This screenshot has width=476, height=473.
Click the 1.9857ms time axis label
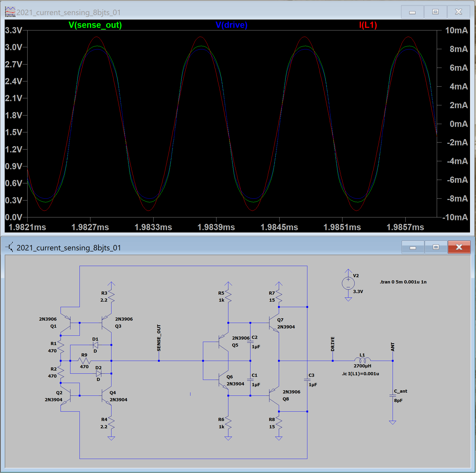click(405, 227)
